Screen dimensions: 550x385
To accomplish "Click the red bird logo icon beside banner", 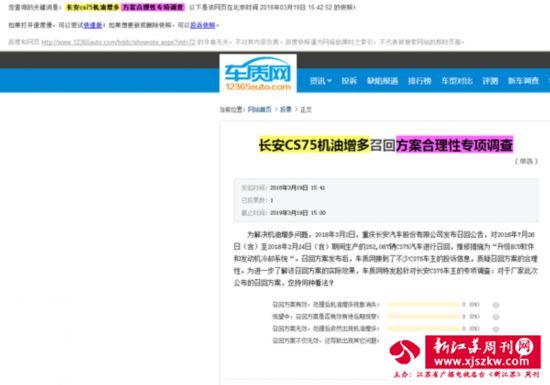I will [x=404, y=351].
